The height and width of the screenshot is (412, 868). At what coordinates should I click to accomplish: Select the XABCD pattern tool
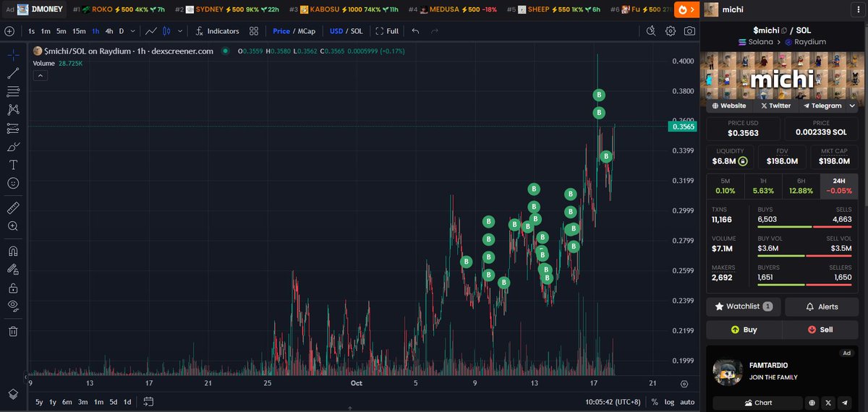13,110
